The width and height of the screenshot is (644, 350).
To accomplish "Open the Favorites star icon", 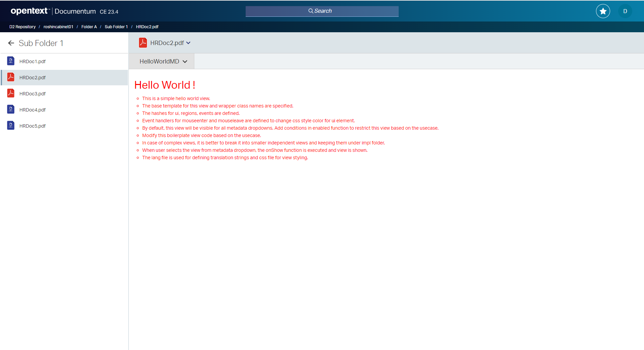I will [x=602, y=11].
